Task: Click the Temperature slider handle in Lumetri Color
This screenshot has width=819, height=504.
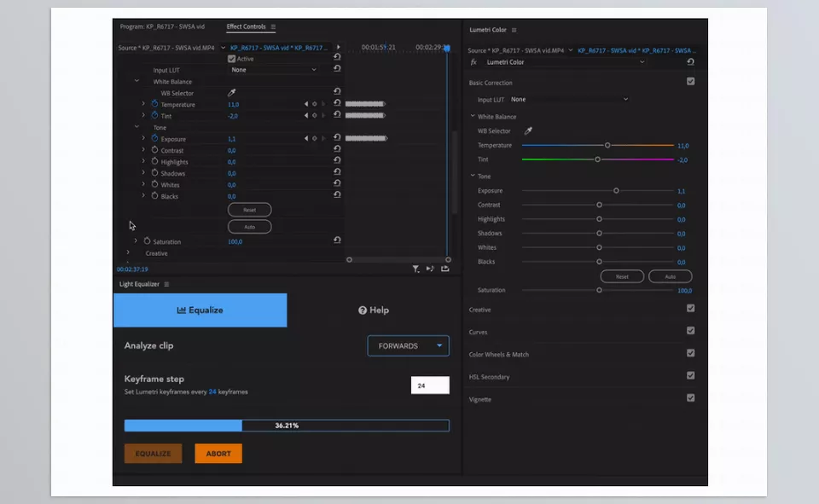Action: click(x=607, y=145)
